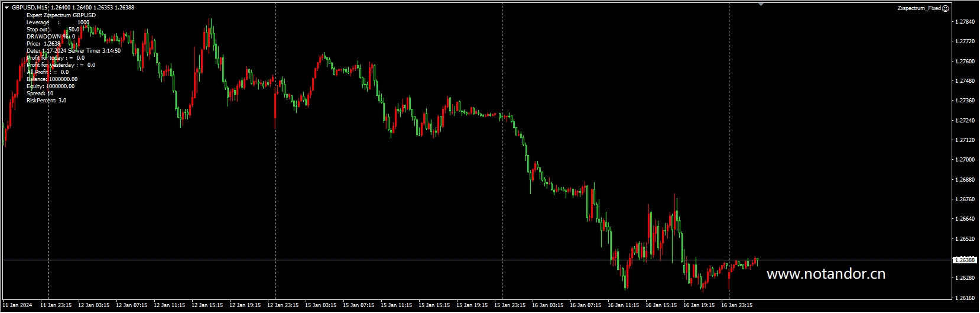Click the 1.27480 price scale label
Screen dimensions: 980x313
[965, 81]
